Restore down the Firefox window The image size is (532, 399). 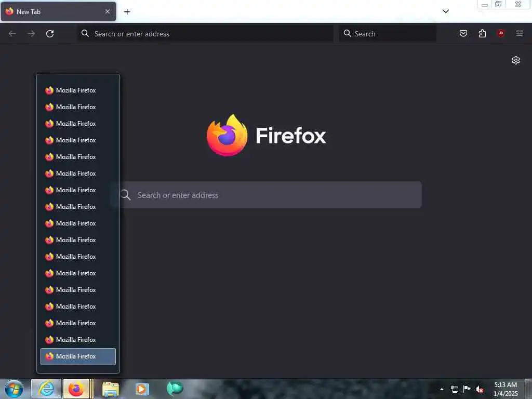point(498,4)
